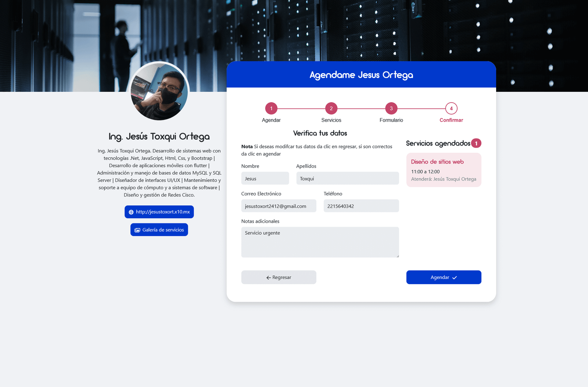
Task: Click the textarea resize handle corner
Action: point(397,256)
